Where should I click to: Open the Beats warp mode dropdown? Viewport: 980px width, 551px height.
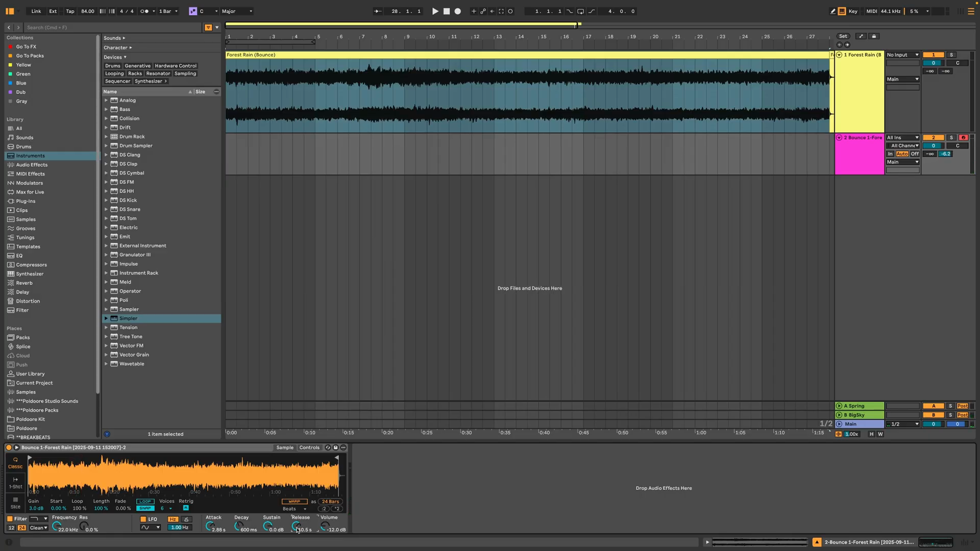point(295,509)
